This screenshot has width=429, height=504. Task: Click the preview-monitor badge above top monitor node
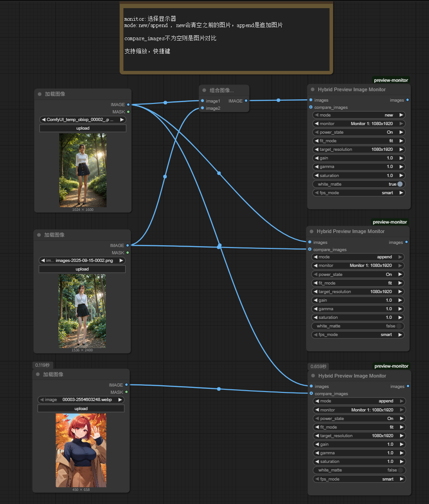(391, 80)
